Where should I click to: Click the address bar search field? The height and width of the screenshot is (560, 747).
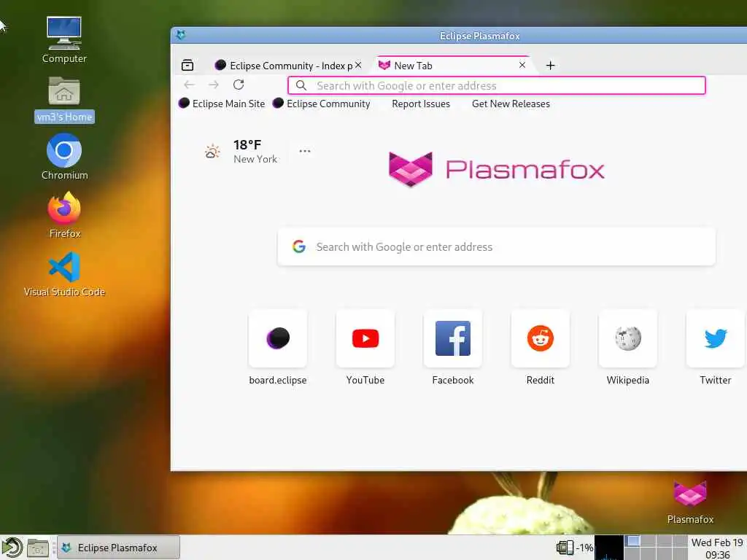pos(496,86)
